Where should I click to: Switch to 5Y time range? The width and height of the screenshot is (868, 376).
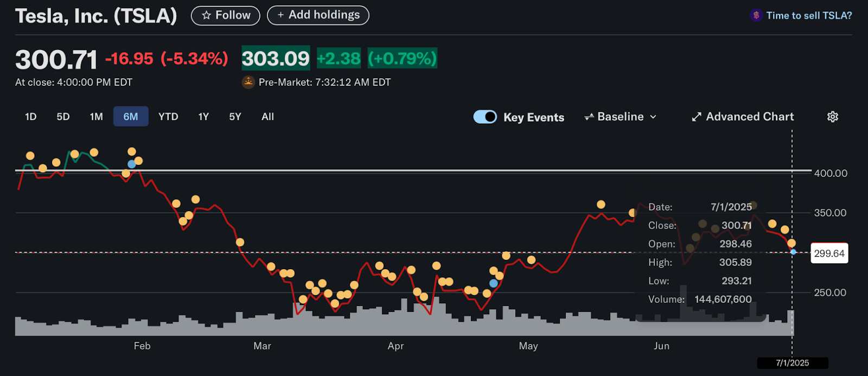click(235, 117)
